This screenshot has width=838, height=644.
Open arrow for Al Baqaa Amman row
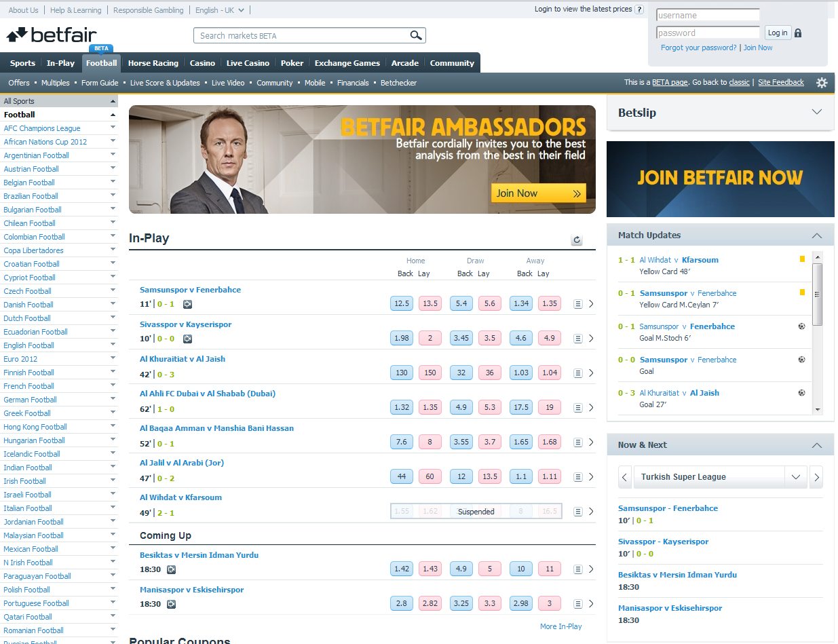pyautogui.click(x=591, y=442)
